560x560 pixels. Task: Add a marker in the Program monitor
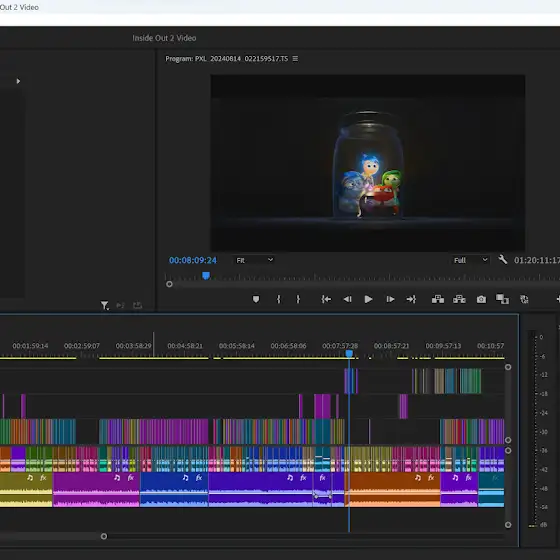pyautogui.click(x=256, y=299)
